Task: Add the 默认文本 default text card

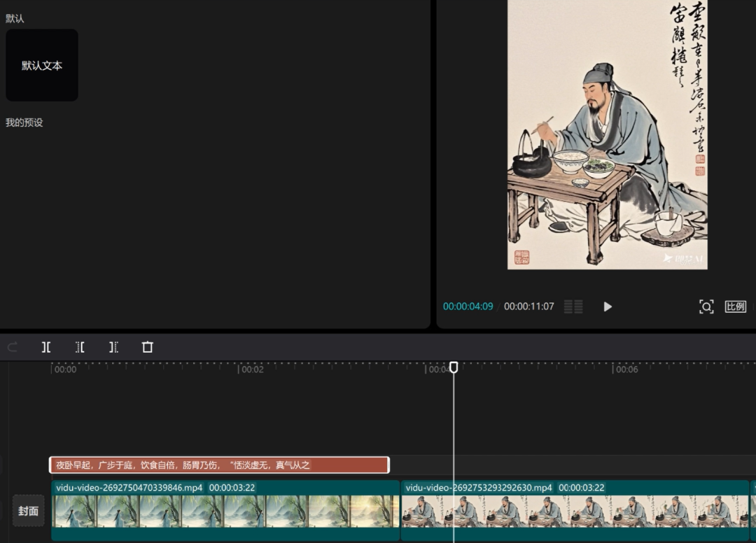Action: [42, 65]
